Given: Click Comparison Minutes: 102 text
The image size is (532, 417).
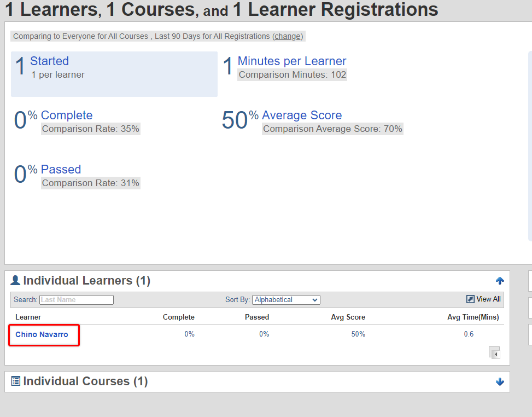Looking at the screenshot, I should click(292, 75).
